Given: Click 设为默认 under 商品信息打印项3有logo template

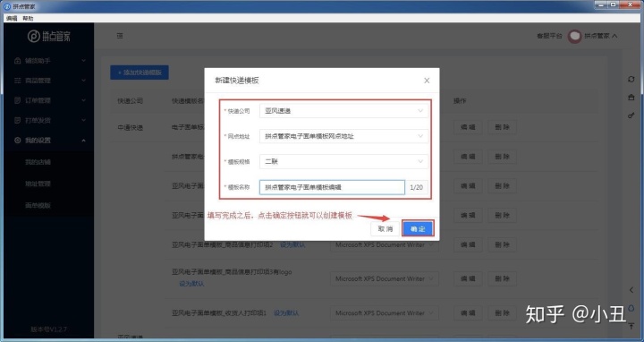Looking at the screenshot, I should coord(191,284).
